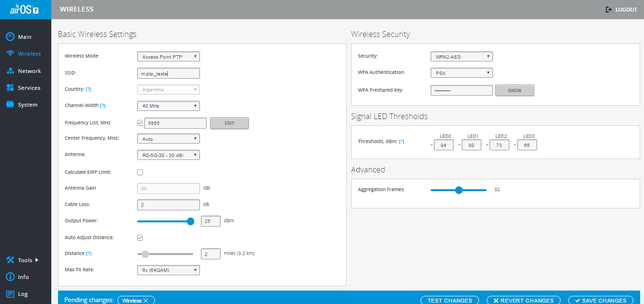Click the Output Power slider handle
This screenshot has width=644, height=304.
[190, 221]
